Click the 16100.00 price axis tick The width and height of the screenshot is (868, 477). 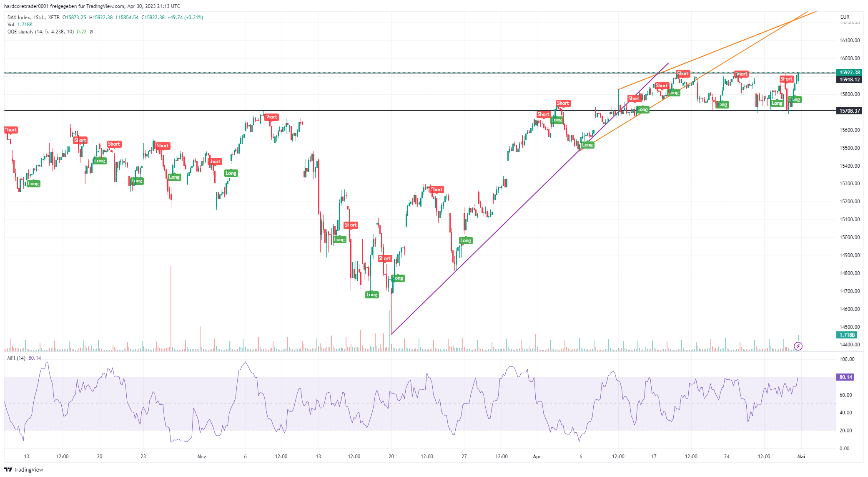tap(850, 40)
